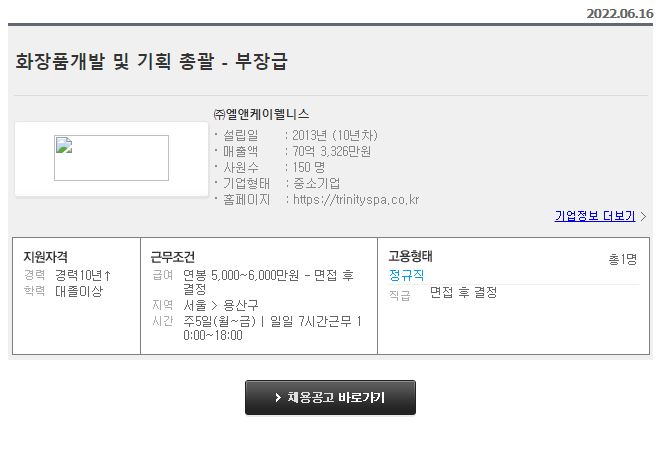Viewport: 660px width, 457px height.
Task: Click the arrow icon in 채용공고 바로가기
Action: tap(278, 398)
